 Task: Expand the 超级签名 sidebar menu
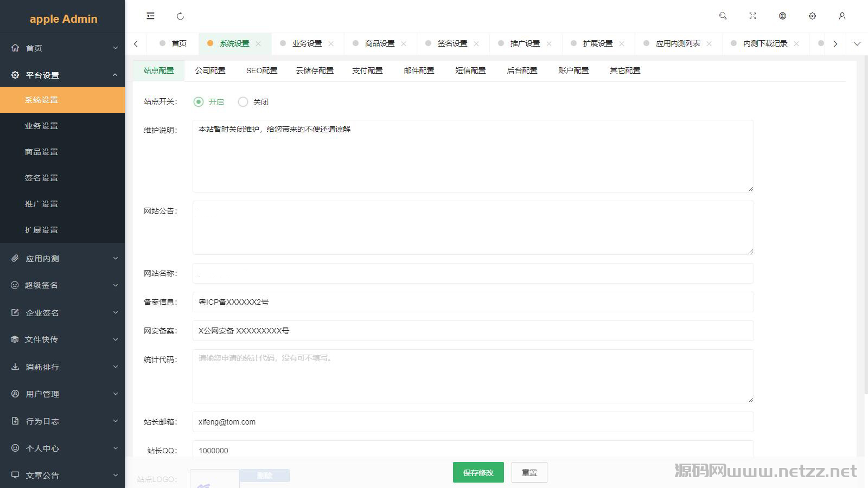coord(116,285)
